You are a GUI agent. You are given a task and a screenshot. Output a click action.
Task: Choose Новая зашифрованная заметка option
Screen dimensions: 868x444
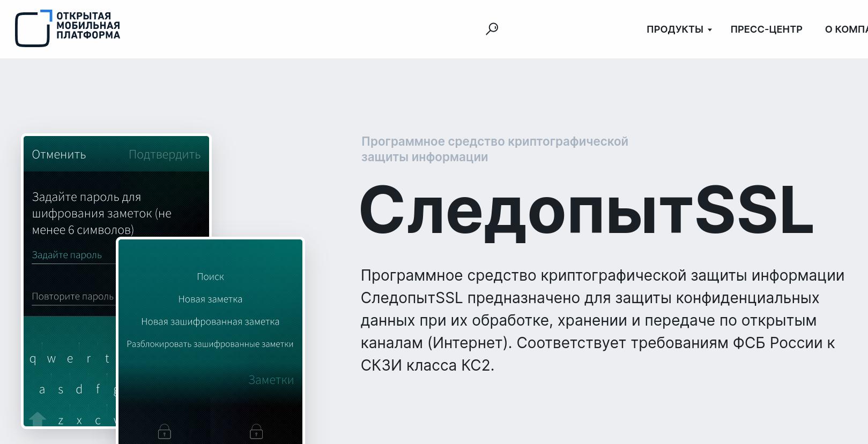210,322
